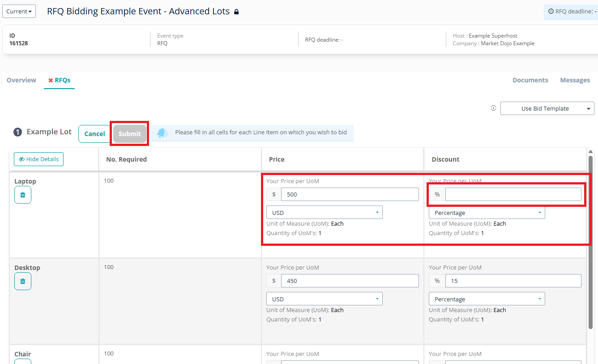Click the Submit button
The width and height of the screenshot is (598, 364).
(x=130, y=134)
